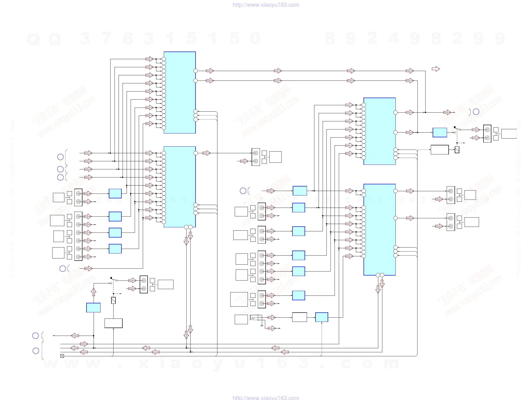The height and width of the screenshot is (400, 532).
Task: Click the lowest blue circle at bottom left
Action: point(36,351)
